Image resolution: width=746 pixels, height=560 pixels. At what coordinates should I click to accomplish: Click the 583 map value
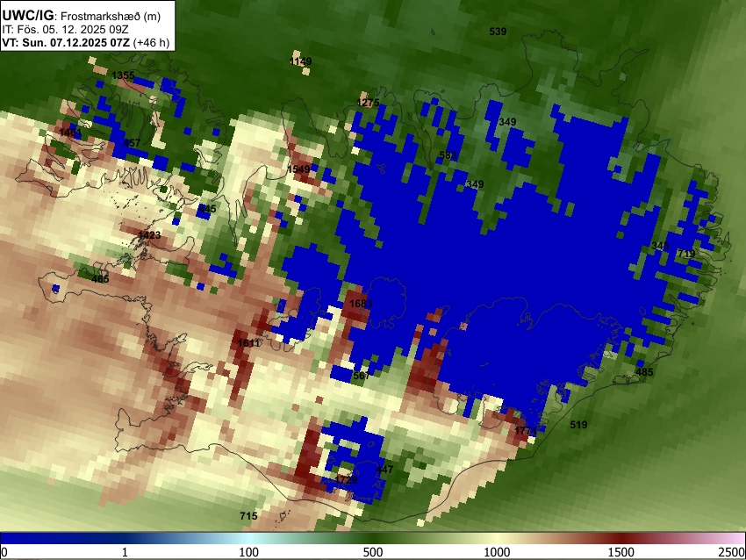tap(448, 155)
